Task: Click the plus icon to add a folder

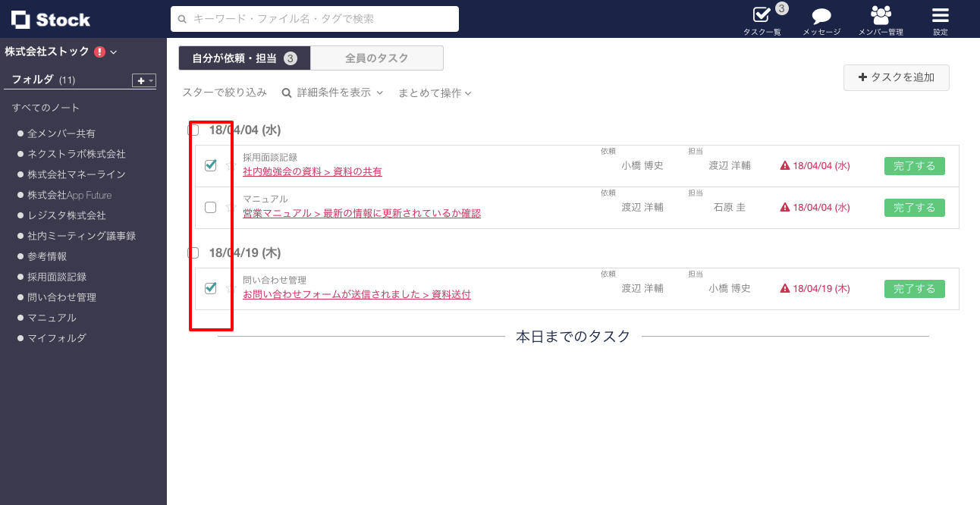Action: coord(140,80)
